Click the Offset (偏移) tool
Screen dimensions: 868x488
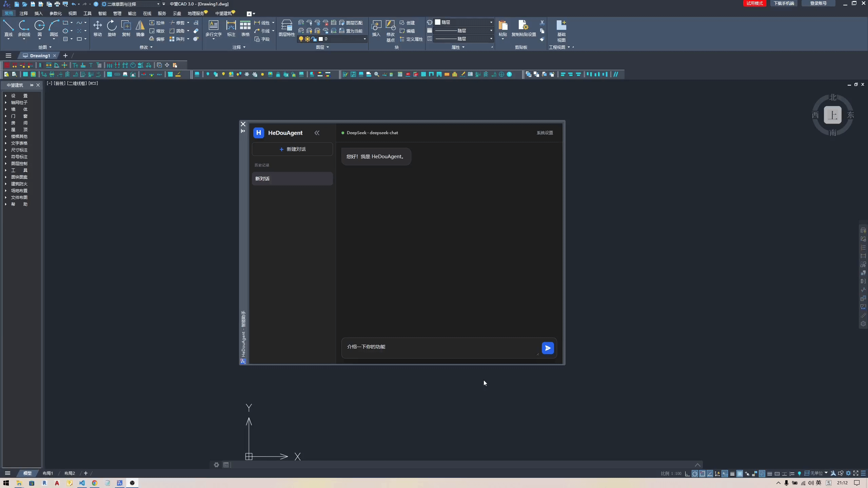point(157,39)
